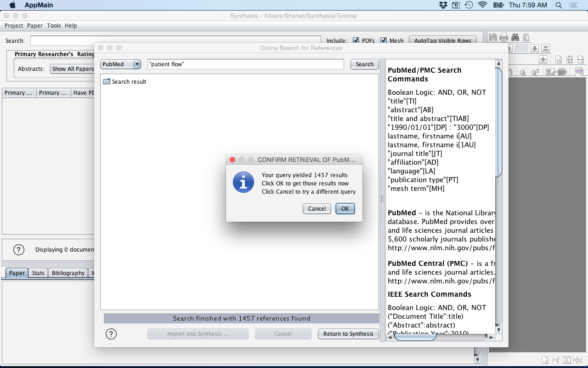Screen dimensions: 588x368
Task: Confirm retrieval with OK button
Action: [345, 208]
